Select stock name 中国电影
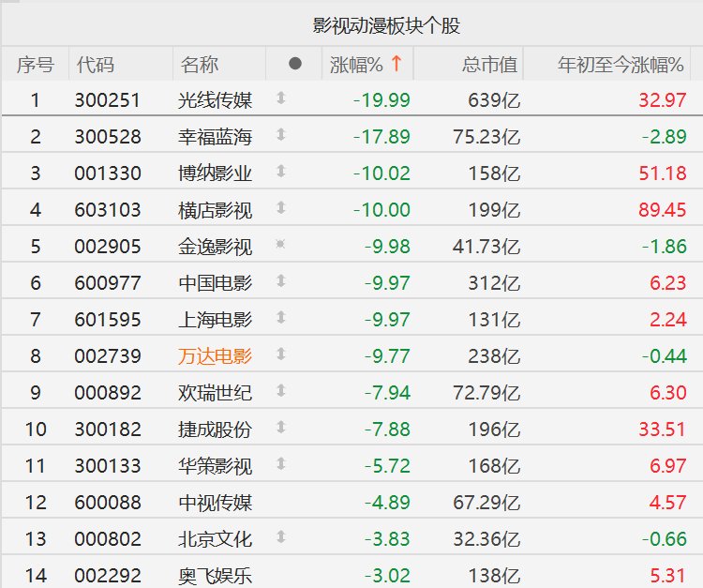 216,283
